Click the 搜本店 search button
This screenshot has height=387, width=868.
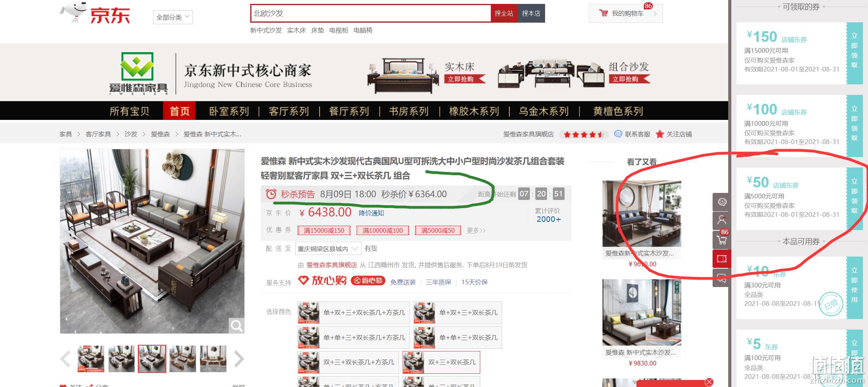tap(531, 13)
